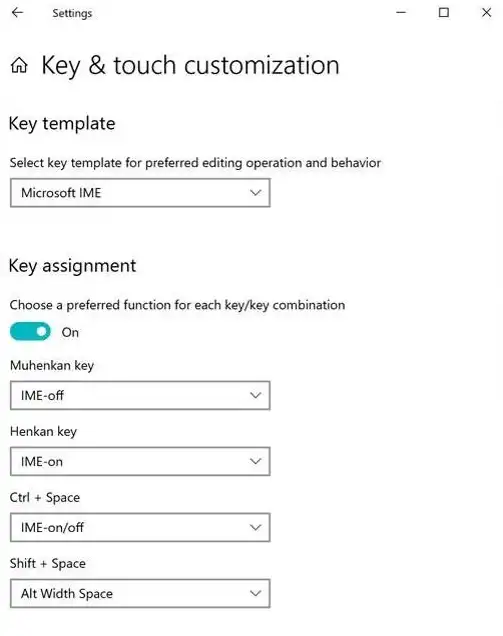The image size is (503, 636).
Task: Close the Settings window
Action: point(486,13)
